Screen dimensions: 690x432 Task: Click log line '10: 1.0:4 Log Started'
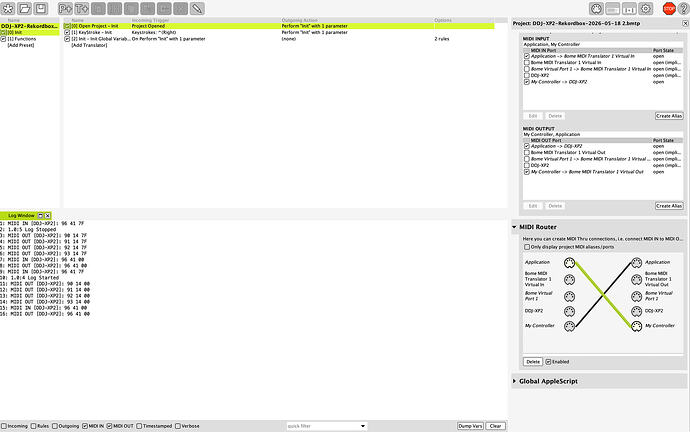(x=29, y=278)
